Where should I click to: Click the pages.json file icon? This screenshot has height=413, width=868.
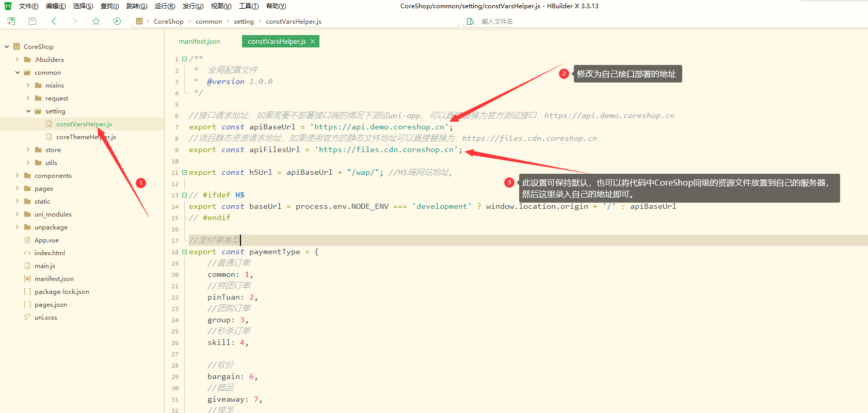pos(27,305)
